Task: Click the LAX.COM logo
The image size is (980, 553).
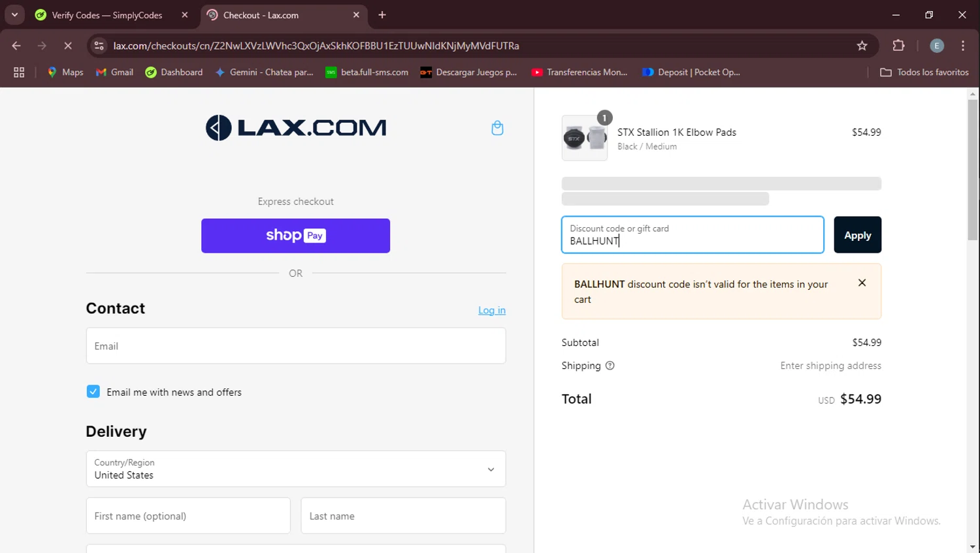Action: tap(296, 128)
